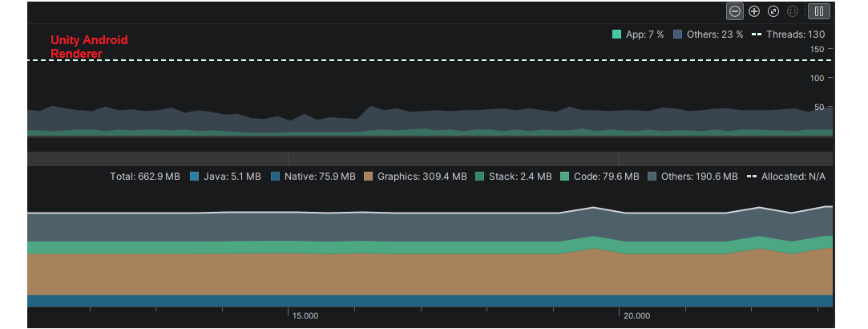This screenshot has width=868, height=329.
Task: Click the Native memory legend swatch
Action: (275, 177)
